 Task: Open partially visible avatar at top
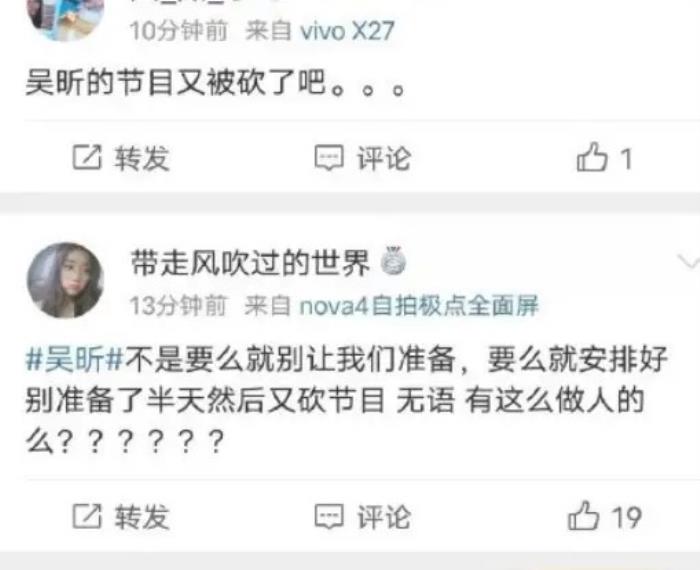65,18
